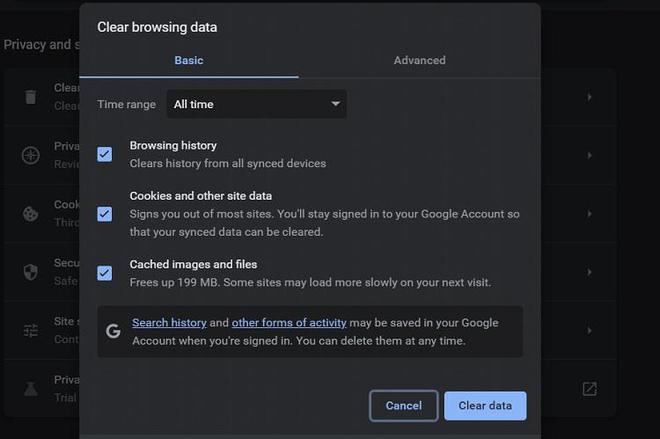The image size is (660, 439).
Task: Click the Privacy sandbox flask icon
Action: click(31, 387)
